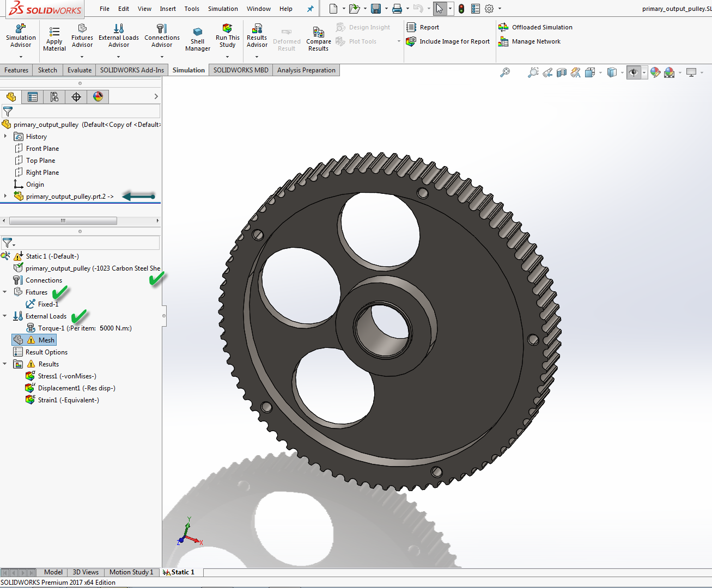Open the DisplayManager tab
Screen dimensions: 712x588
point(98,97)
